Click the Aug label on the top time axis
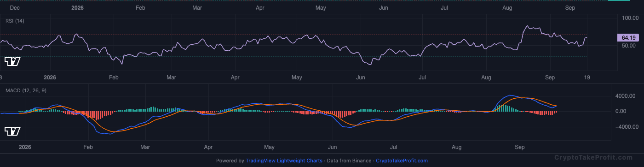Screen dimensions: 644x167 click(508, 8)
